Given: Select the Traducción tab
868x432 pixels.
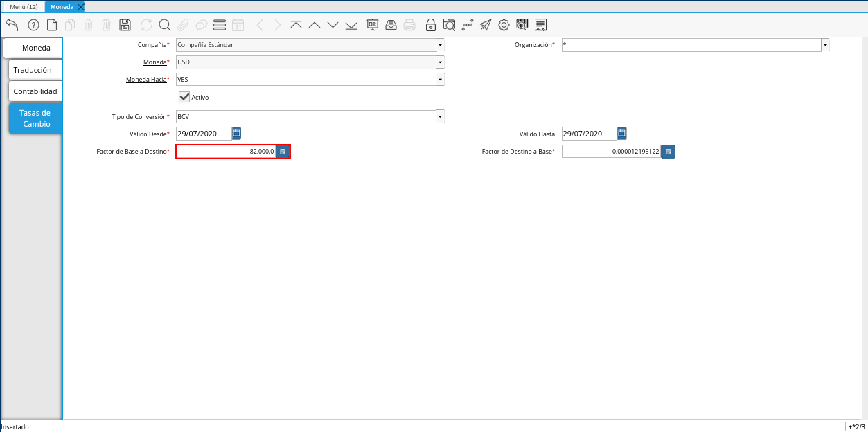Looking at the screenshot, I should point(33,70).
